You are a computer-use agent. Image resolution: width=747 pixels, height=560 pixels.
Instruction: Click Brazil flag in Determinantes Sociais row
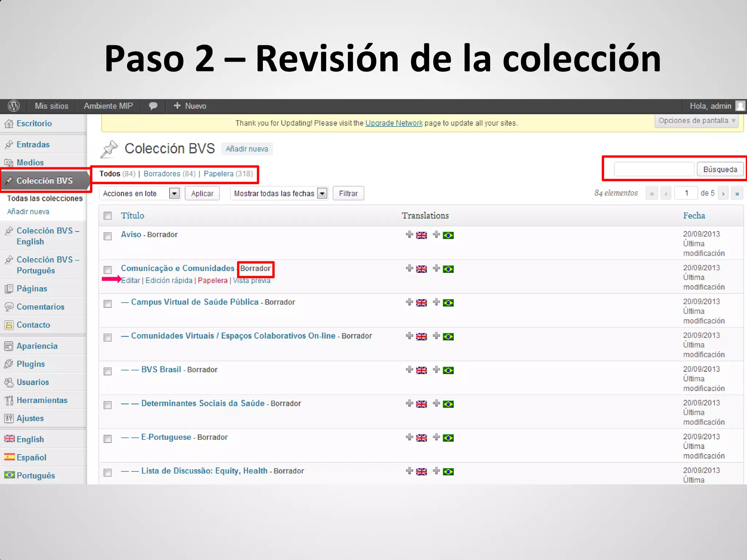(448, 404)
